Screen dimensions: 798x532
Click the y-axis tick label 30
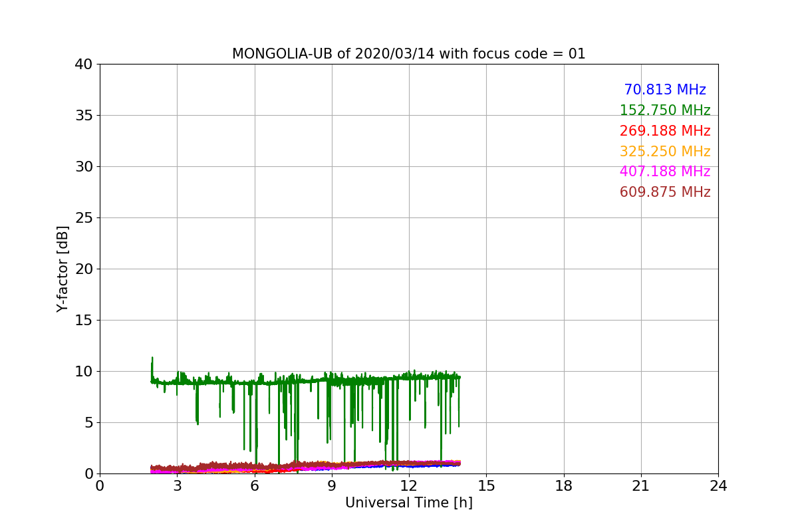(x=84, y=167)
